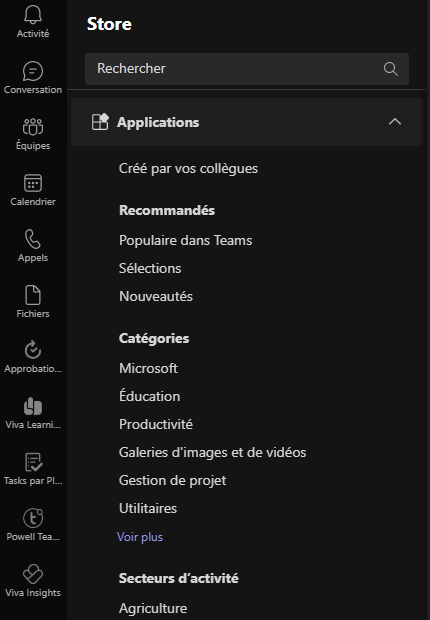Open Tasks par Planner icon
Screen dimensions: 430x620
tap(33, 462)
